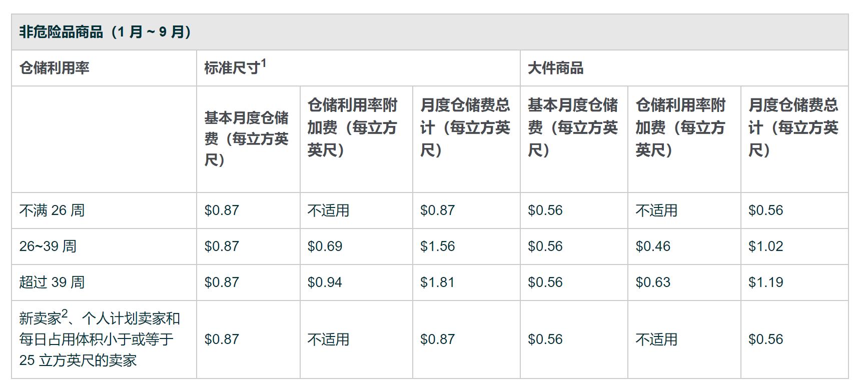Click the 新卖家、个人计划卖家 row description
Viewport: 868px width, 392px height.
coord(99,339)
